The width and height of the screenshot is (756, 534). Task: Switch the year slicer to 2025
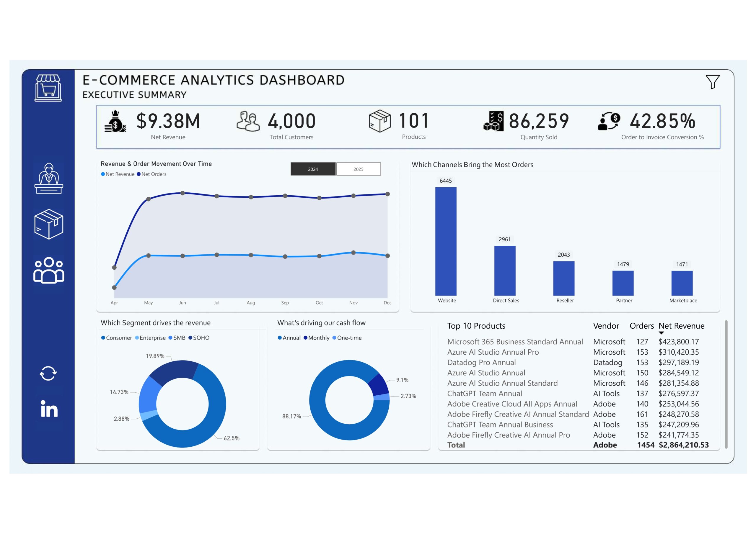point(358,169)
